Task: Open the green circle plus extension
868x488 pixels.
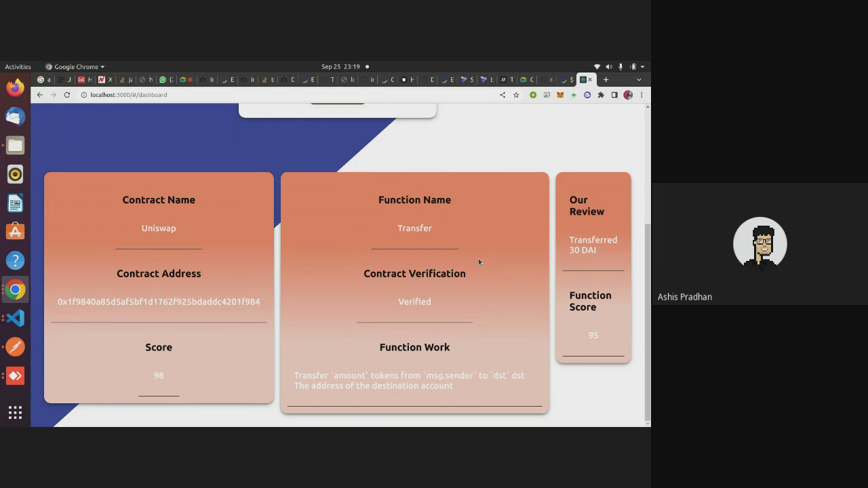Action: click(x=533, y=95)
